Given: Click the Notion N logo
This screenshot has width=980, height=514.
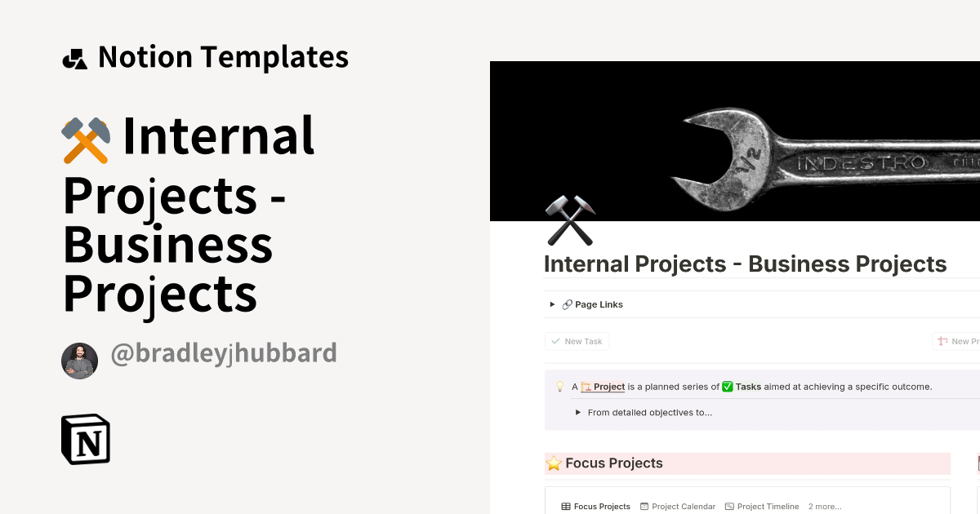Looking at the screenshot, I should (85, 439).
